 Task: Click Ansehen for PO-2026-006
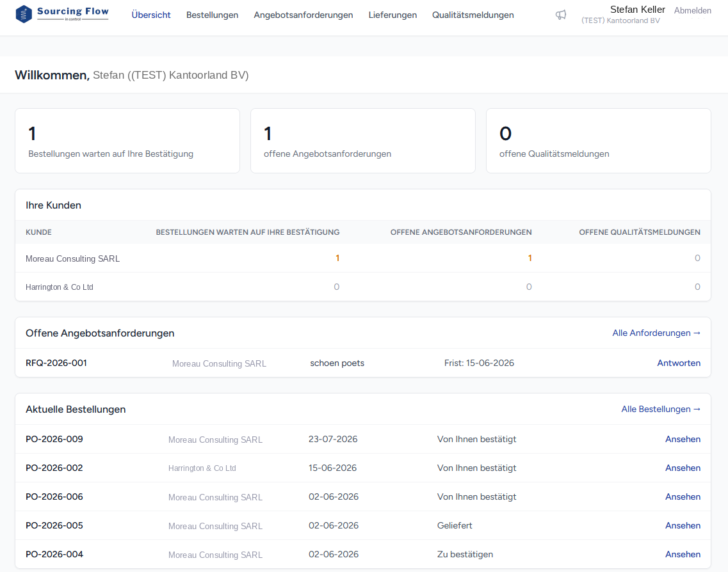[683, 497]
